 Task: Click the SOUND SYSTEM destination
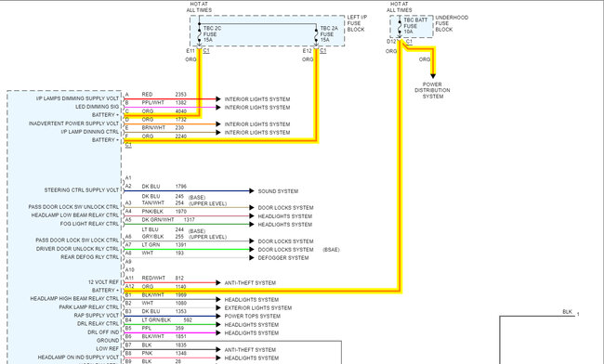[x=278, y=191]
